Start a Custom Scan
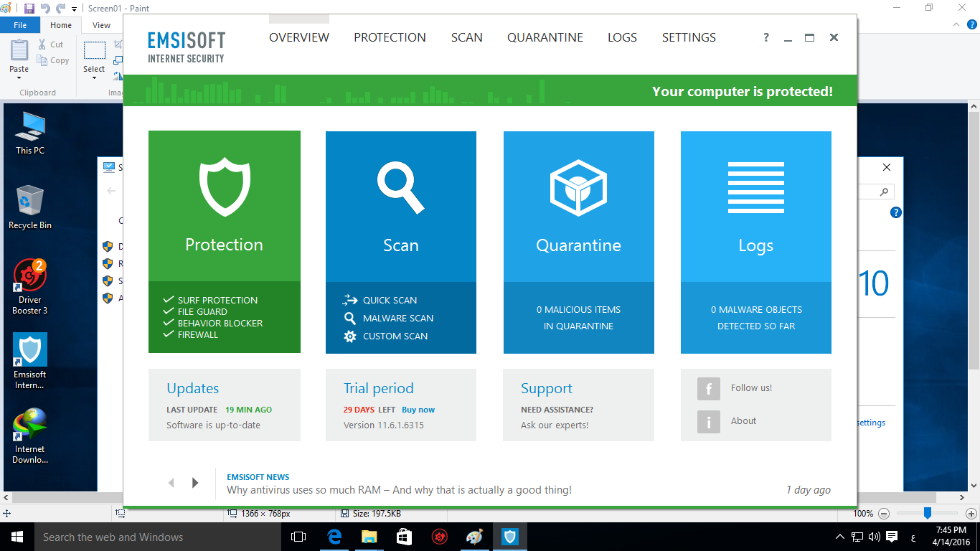 385,336
